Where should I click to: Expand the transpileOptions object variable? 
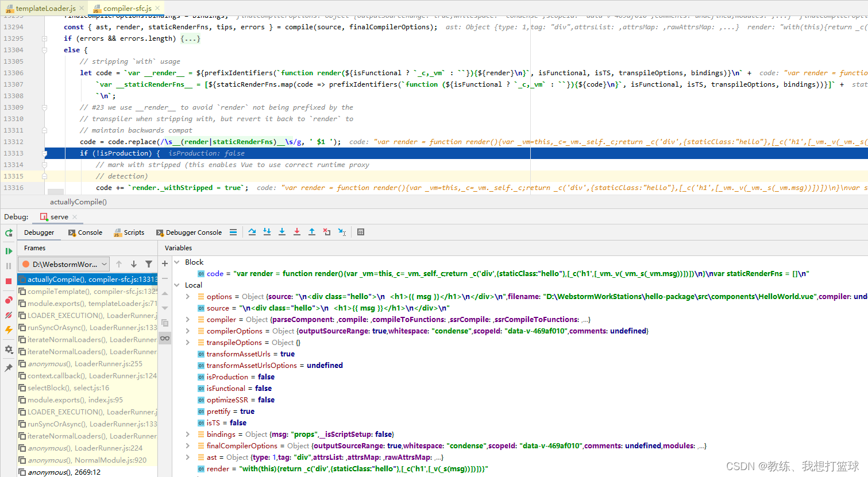[188, 343]
